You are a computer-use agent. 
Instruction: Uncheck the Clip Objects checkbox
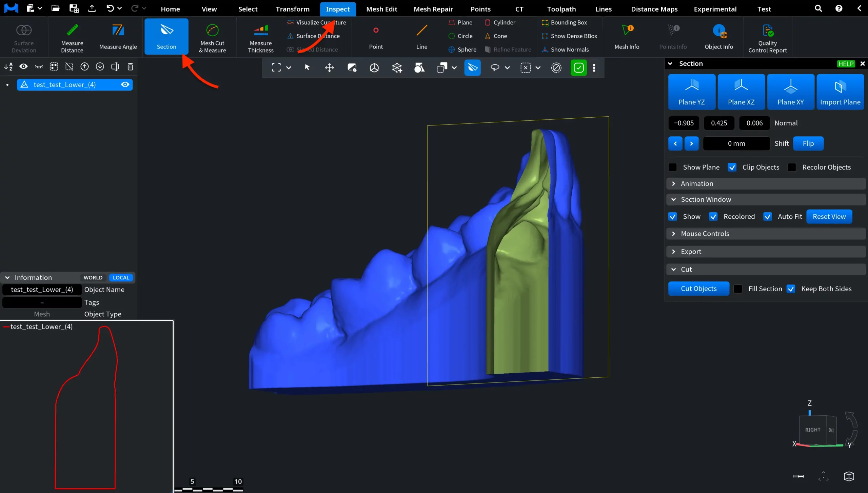pyautogui.click(x=732, y=167)
